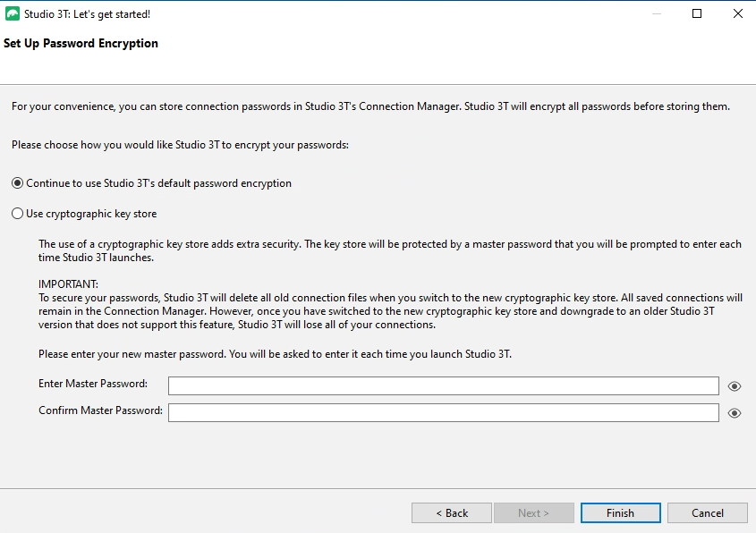The height and width of the screenshot is (533, 756).
Task: Focus the Confirm Master Password input field
Action: point(443,412)
